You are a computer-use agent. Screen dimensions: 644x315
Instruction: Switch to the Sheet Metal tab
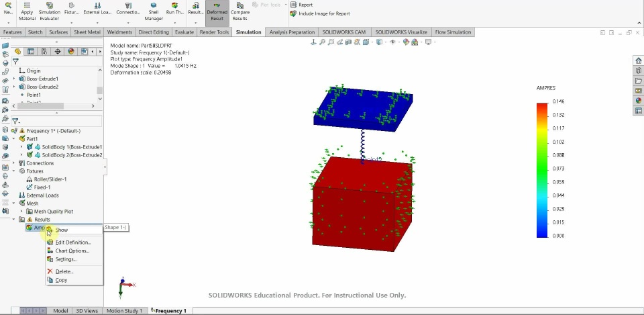pyautogui.click(x=87, y=32)
